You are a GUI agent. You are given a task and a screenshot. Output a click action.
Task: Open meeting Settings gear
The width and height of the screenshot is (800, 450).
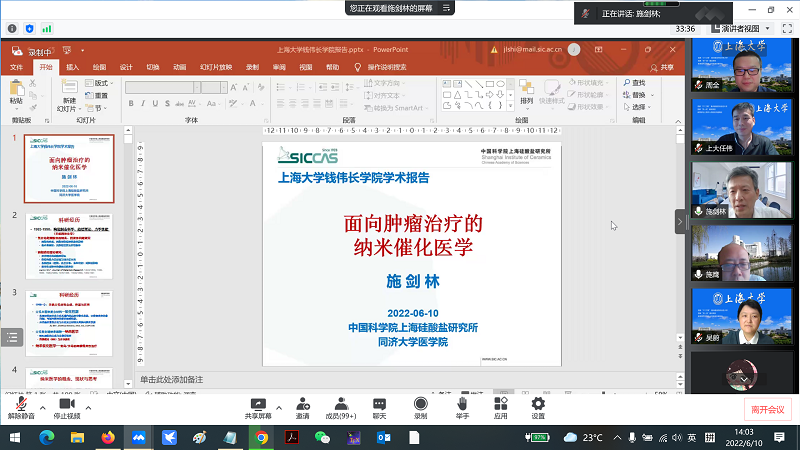[x=538, y=409]
